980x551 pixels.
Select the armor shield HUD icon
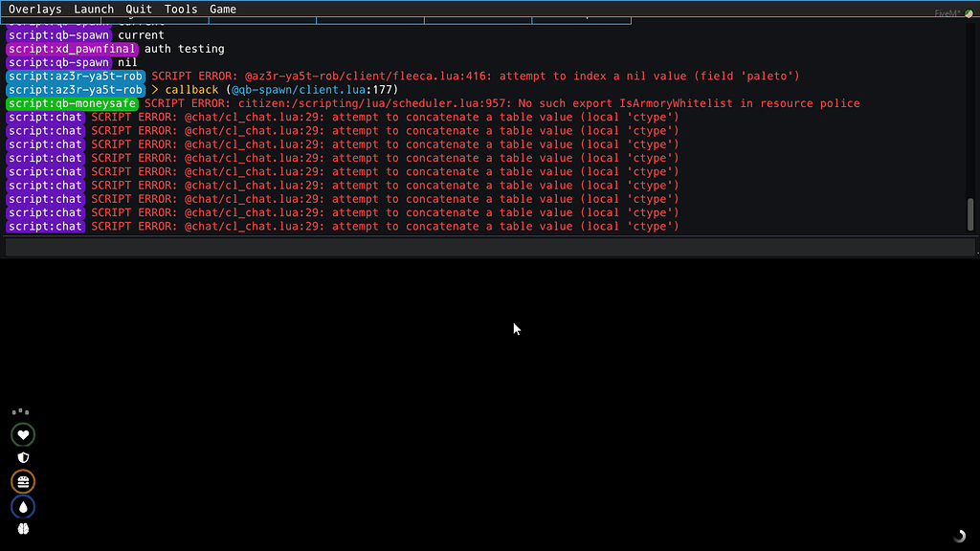[x=22, y=457]
